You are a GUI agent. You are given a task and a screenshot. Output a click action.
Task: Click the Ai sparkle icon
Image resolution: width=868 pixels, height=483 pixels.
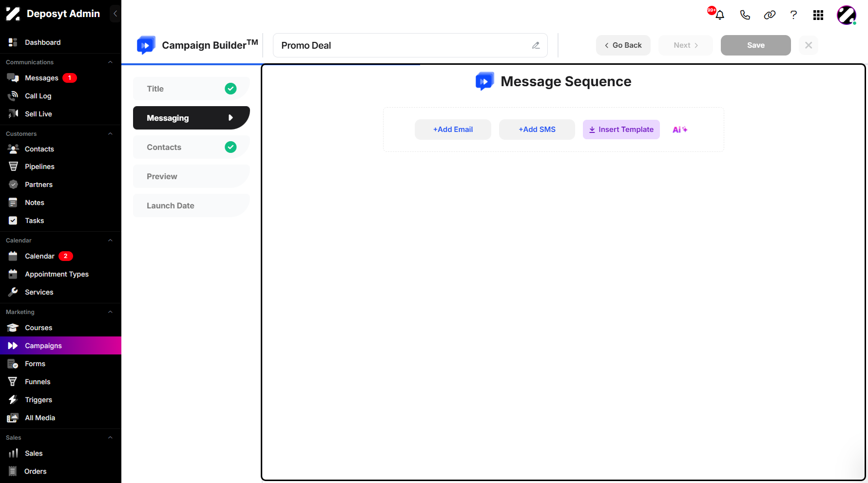(680, 130)
